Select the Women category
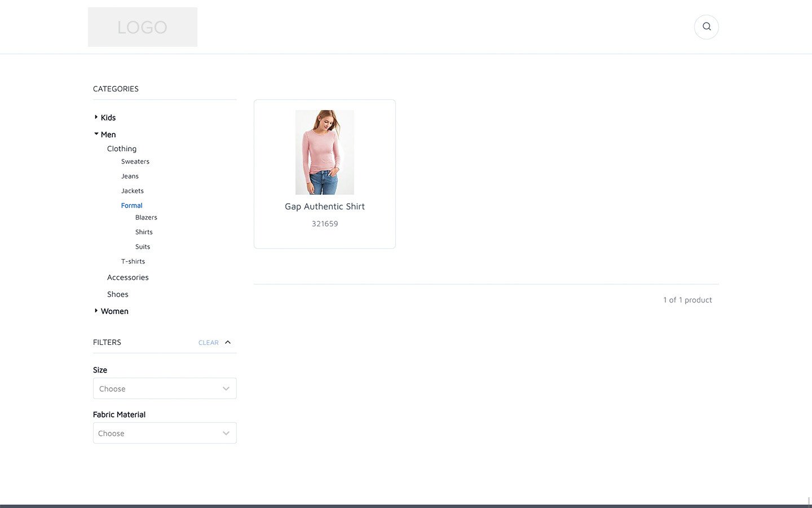 (114, 311)
